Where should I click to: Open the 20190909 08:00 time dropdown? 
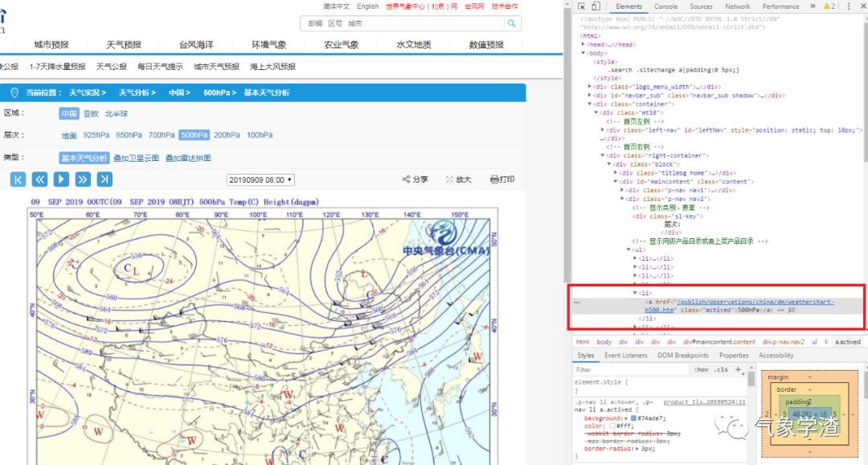(260, 179)
